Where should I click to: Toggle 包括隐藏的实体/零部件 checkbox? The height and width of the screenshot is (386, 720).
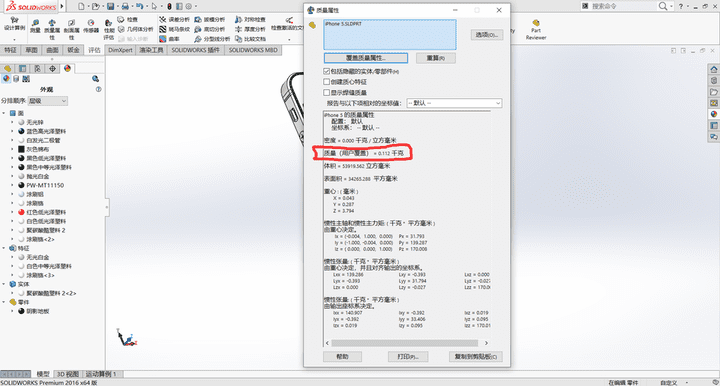tap(326, 71)
